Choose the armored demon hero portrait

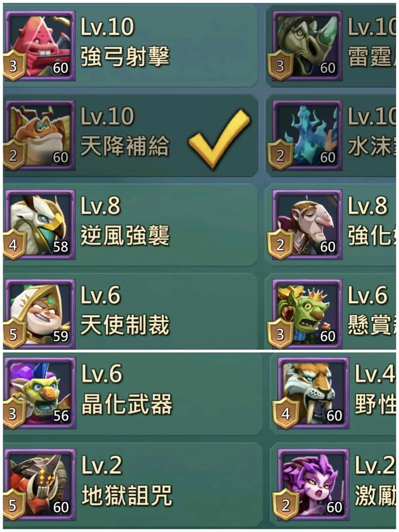41,485
